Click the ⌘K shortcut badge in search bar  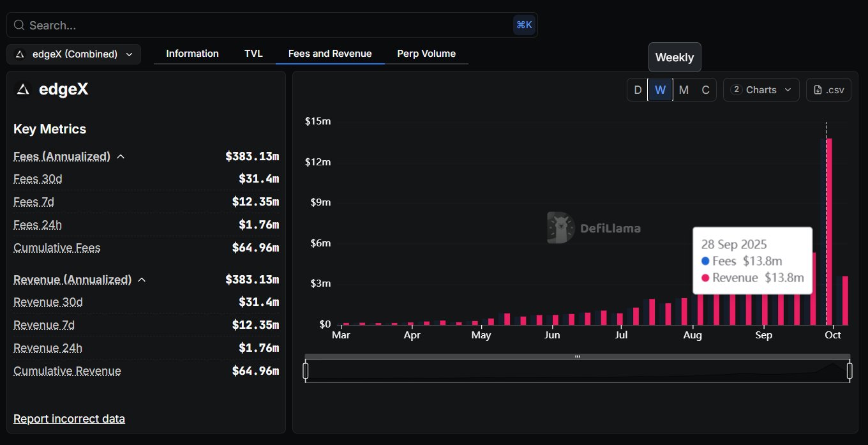(523, 24)
